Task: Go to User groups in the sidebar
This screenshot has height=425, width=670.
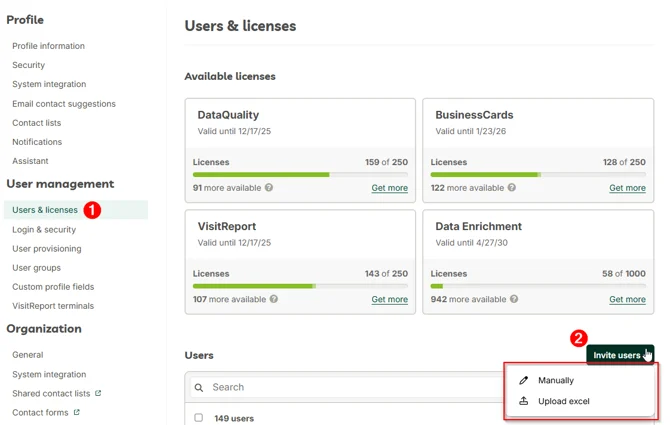Action: 36,268
